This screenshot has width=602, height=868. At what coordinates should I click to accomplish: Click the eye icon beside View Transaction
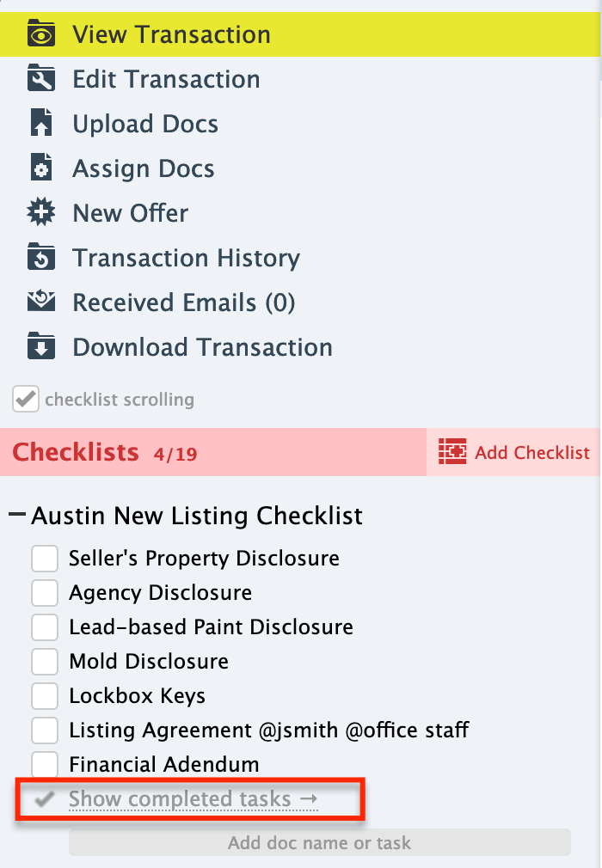click(x=40, y=35)
